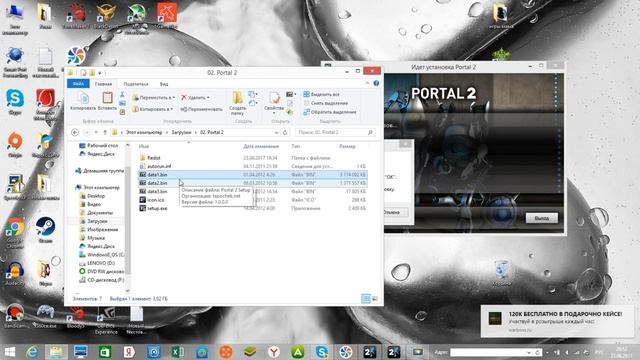Click the Back arrow in Explorer
The width and height of the screenshot is (640, 360).
point(75,132)
